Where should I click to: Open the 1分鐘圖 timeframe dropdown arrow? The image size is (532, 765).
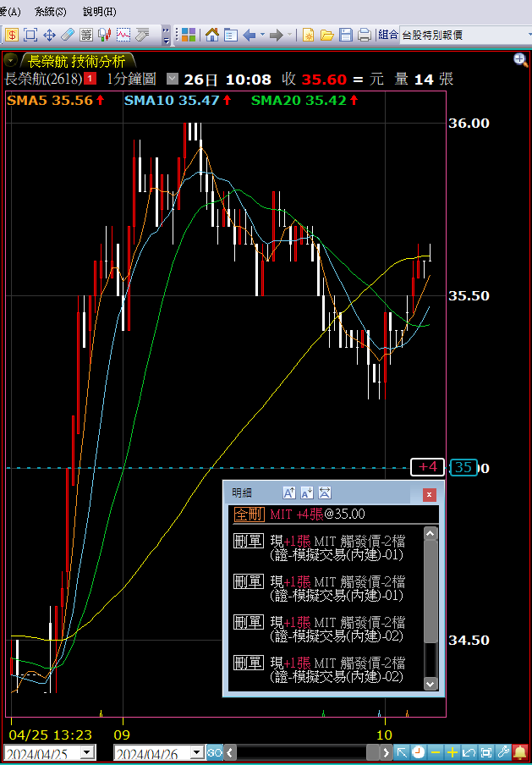coord(173,79)
